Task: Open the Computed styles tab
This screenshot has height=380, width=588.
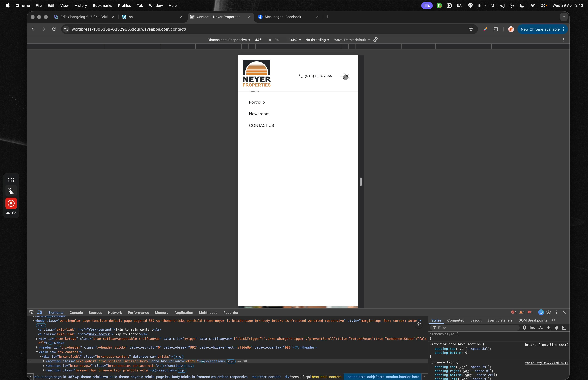Action: coord(455,320)
